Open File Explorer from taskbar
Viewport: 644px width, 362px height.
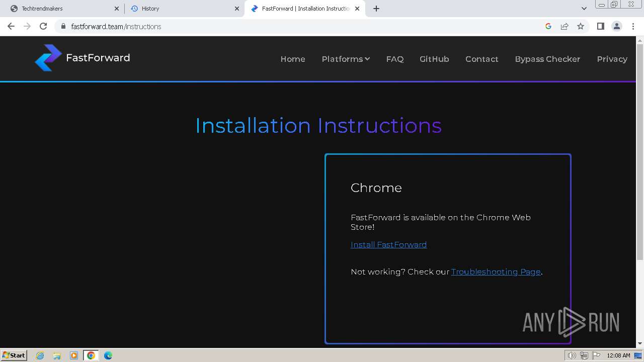coord(57,355)
